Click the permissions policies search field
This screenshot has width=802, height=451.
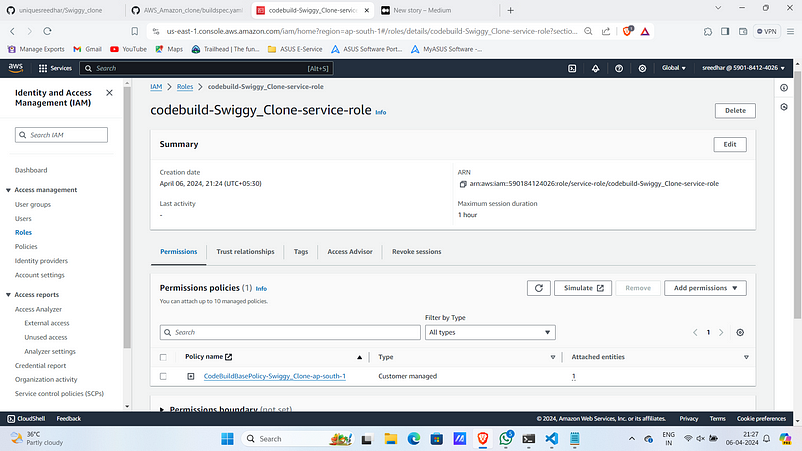pos(290,332)
